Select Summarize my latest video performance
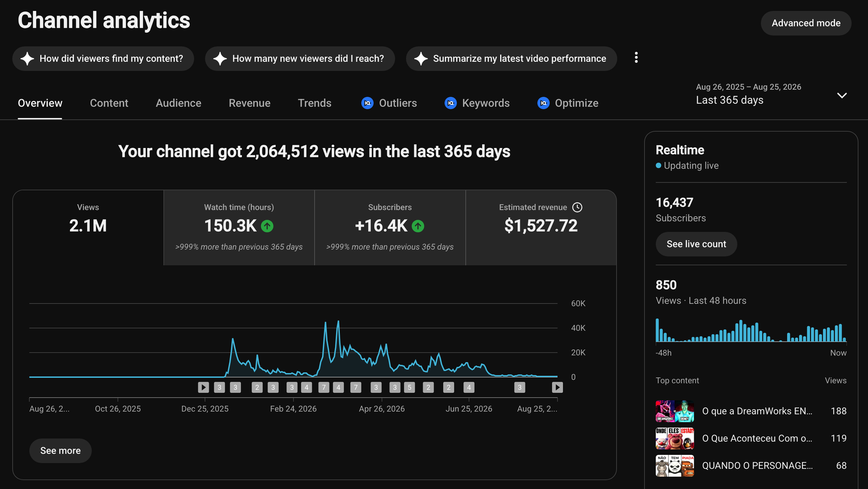 [511, 59]
